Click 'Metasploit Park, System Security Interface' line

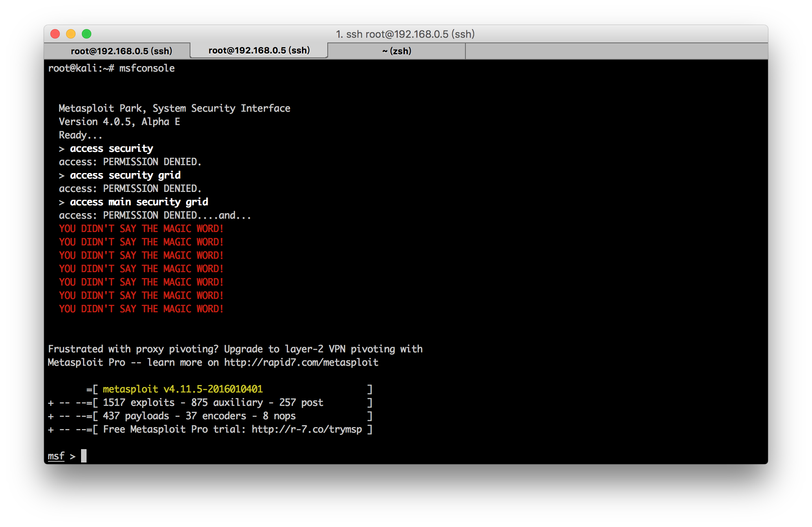tap(174, 108)
